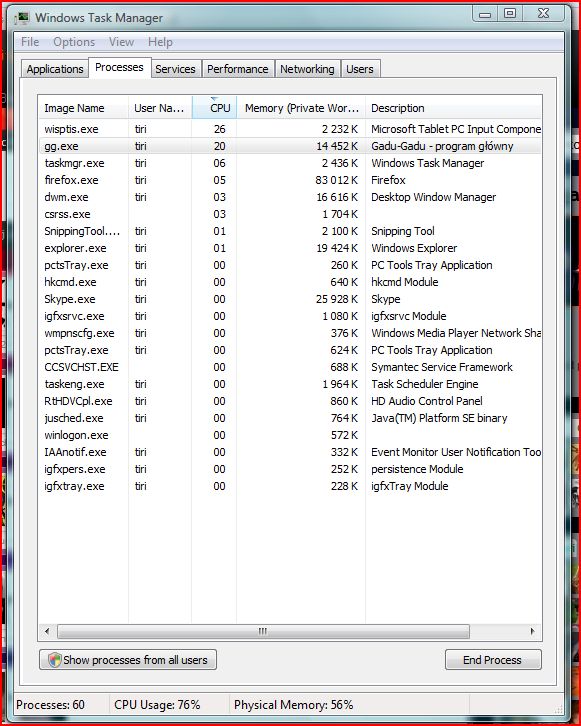Click the right scroll arrow of horizontal scrollbar
The height and width of the screenshot is (726, 581).
tap(532, 631)
